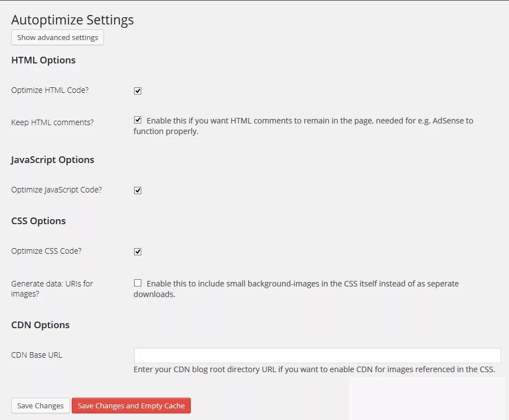Screen dimensions: 509x420
Task: Uncheck the Keep HTML comments checkbox
Action: coord(137,120)
